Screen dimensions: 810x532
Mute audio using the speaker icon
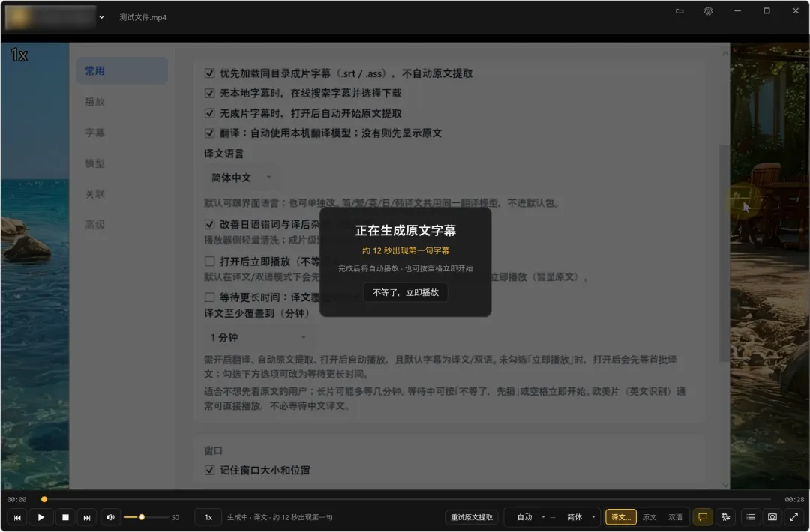pos(110,517)
